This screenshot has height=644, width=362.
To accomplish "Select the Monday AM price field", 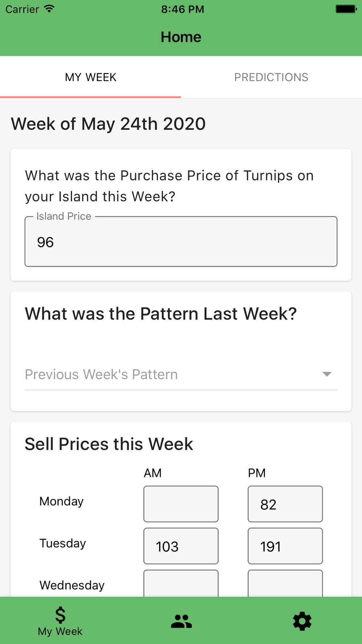I will coord(181,504).
